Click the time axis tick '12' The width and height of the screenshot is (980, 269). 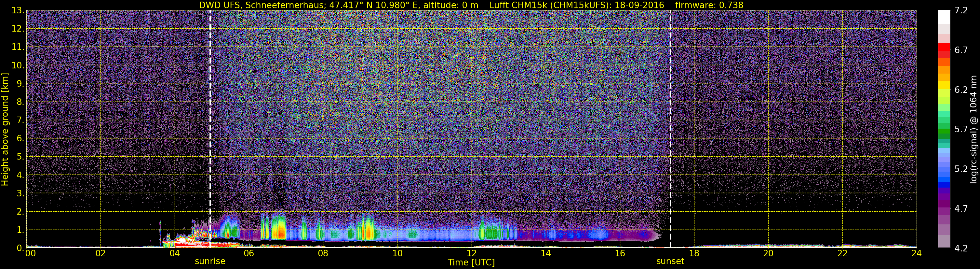(471, 253)
